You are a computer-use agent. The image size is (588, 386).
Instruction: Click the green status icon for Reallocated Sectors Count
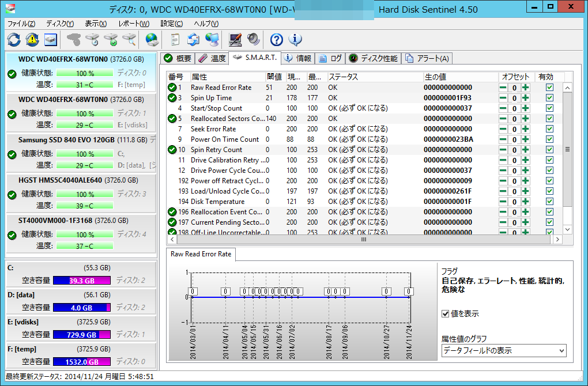[x=172, y=119]
